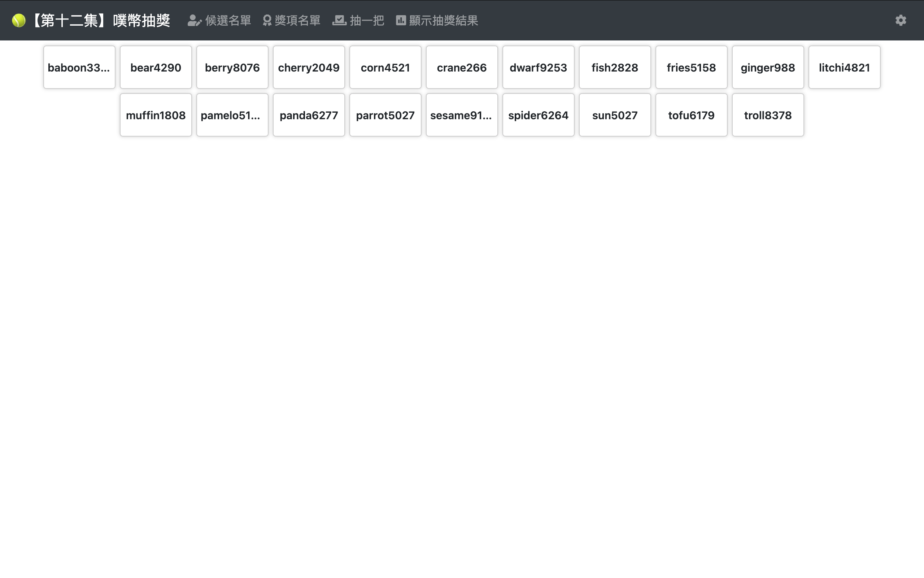This screenshot has height=578, width=924.
Task: Choose the panda6277 card
Action: coord(309,115)
